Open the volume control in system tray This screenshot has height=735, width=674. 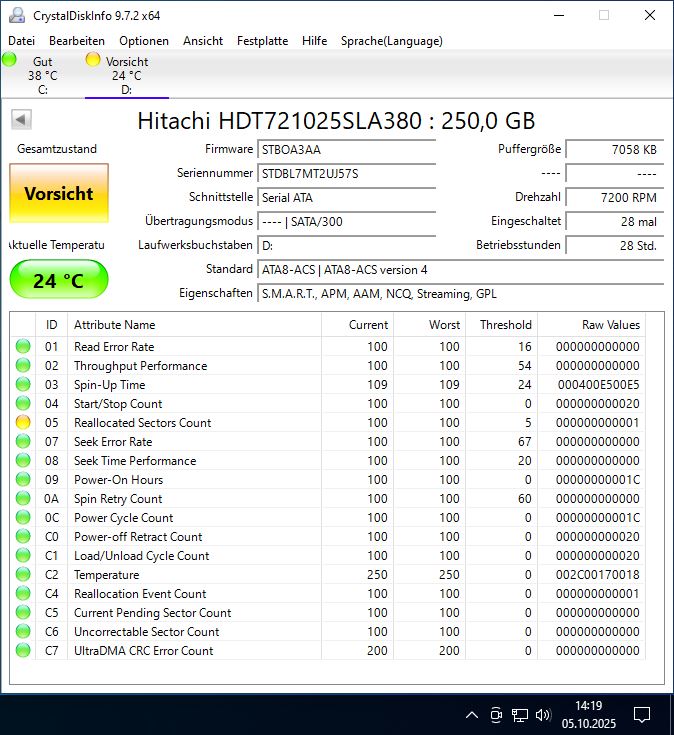click(x=543, y=715)
